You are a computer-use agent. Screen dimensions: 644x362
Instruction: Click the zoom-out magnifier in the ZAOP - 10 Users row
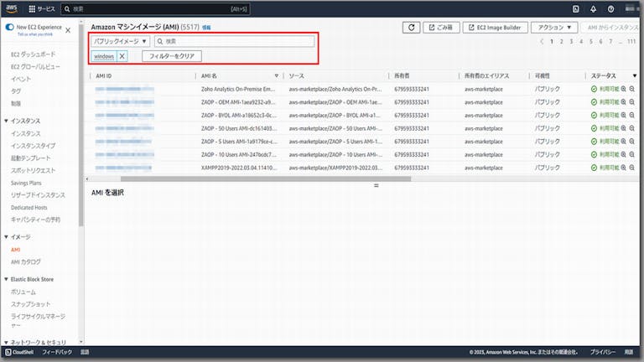(x=632, y=155)
